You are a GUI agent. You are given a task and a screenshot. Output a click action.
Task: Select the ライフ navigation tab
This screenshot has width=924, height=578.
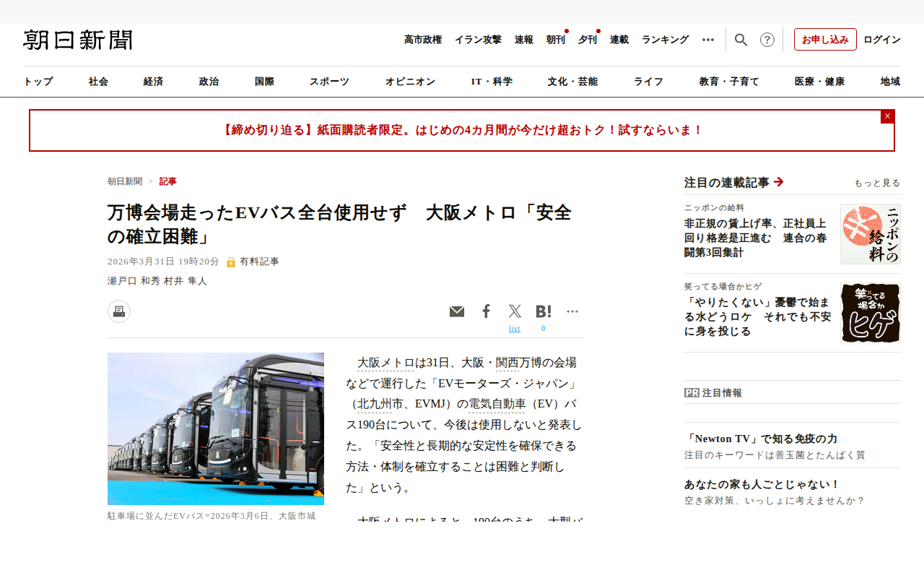[x=649, y=82]
